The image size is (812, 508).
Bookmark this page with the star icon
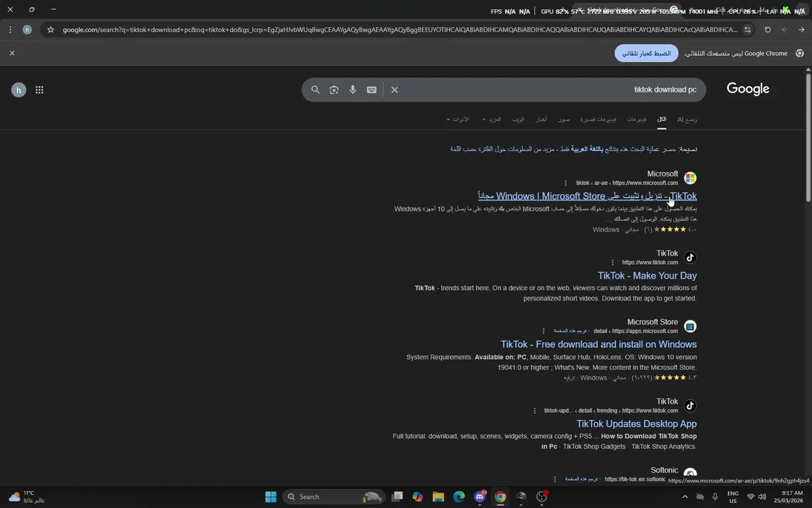click(50, 30)
